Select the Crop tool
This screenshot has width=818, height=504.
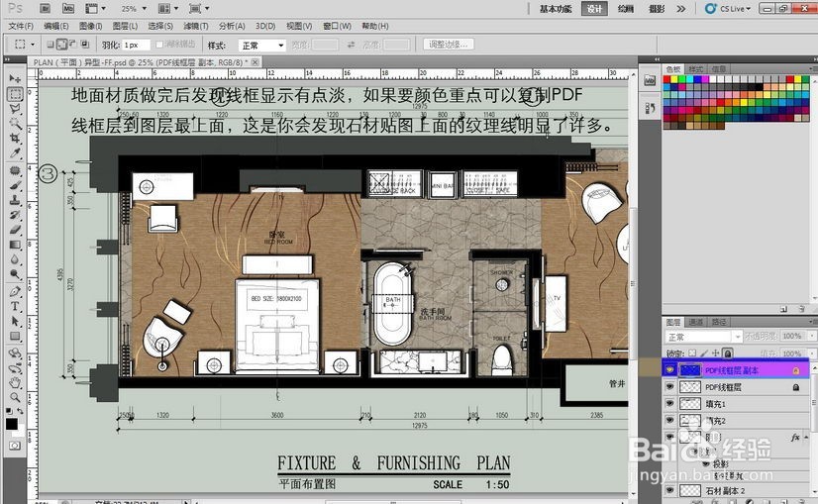coord(15,139)
